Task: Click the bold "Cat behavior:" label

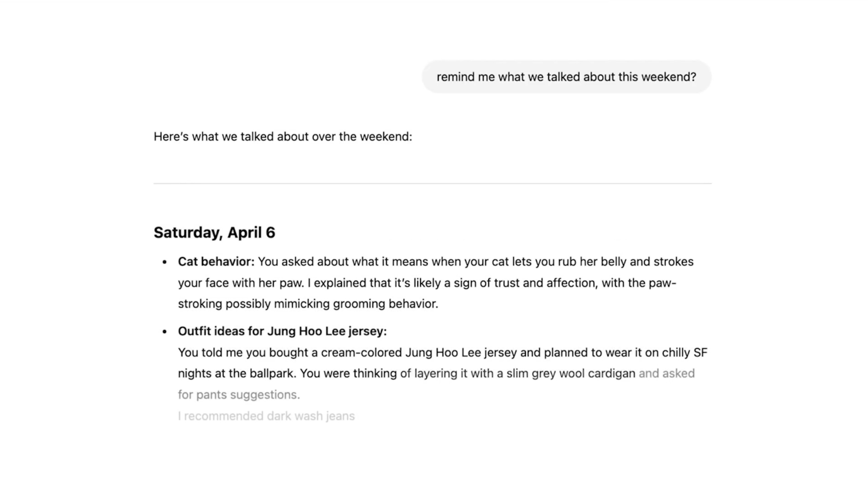Action: 216,262
